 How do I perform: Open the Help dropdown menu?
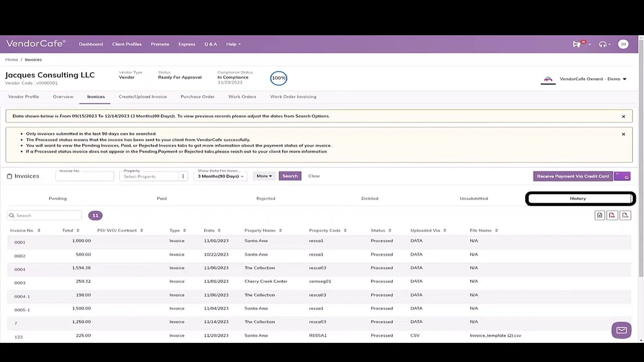click(233, 44)
